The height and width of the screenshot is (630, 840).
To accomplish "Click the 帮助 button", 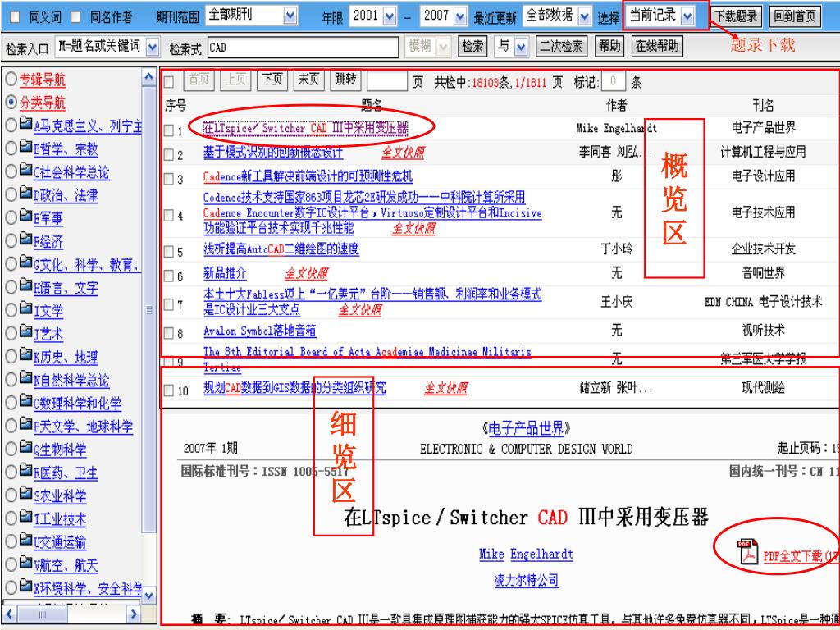I will click(x=609, y=47).
